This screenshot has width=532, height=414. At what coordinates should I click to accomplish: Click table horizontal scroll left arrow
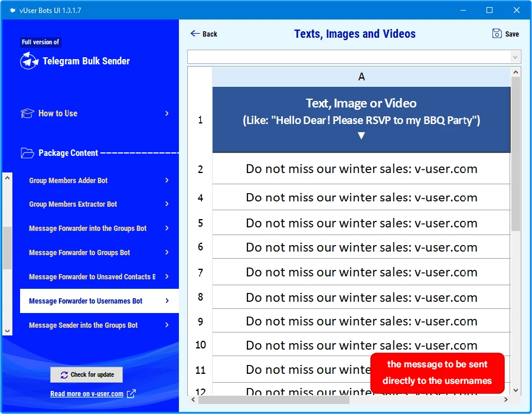193,400
